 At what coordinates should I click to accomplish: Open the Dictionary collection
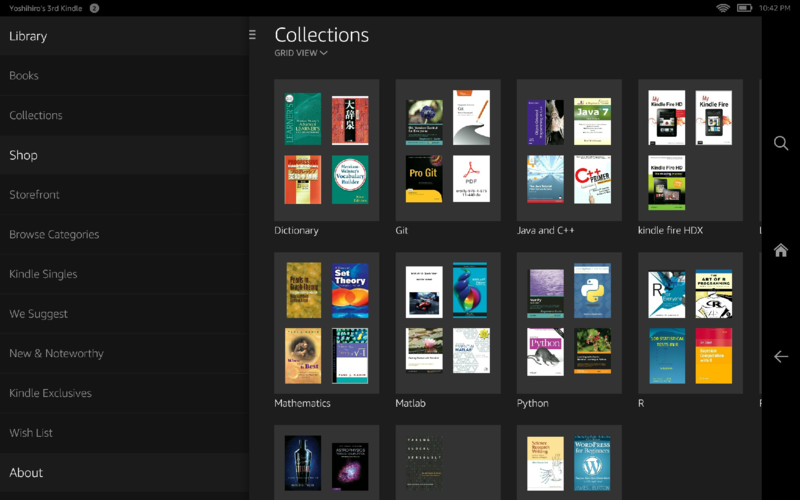pyautogui.click(x=327, y=150)
